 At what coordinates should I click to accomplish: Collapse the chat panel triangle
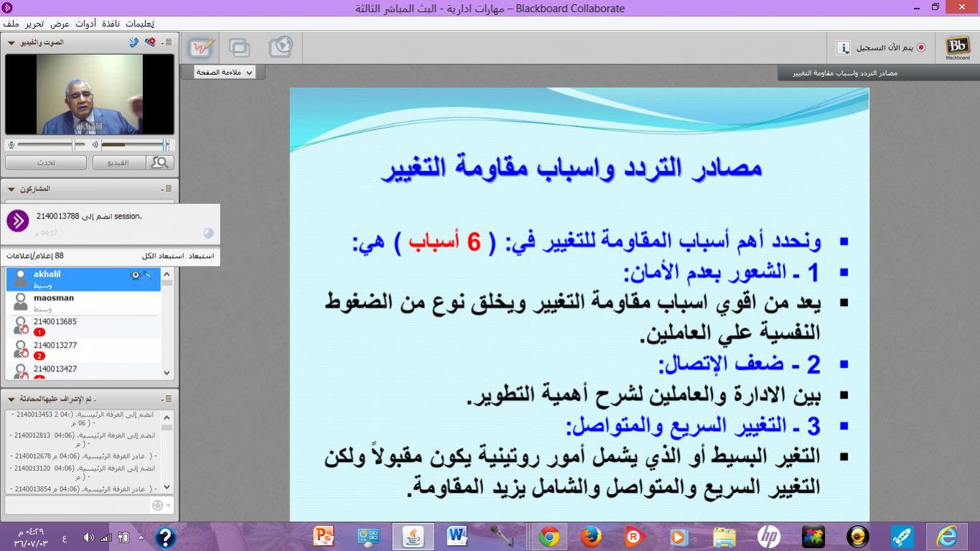(x=11, y=399)
